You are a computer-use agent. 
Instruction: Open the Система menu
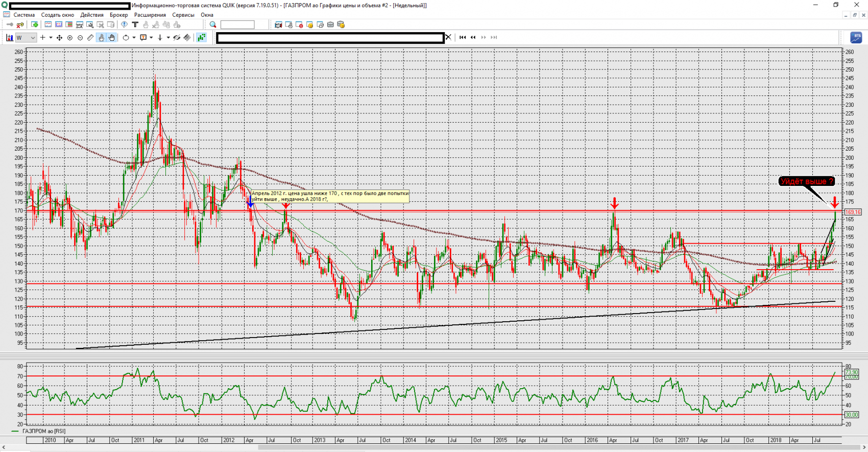point(24,15)
